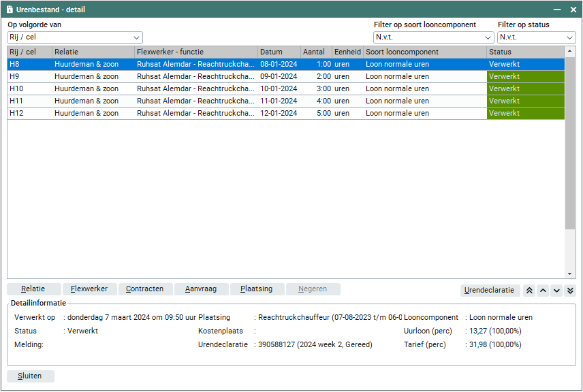Close the window with the X icon
583x392 pixels.
[573, 10]
